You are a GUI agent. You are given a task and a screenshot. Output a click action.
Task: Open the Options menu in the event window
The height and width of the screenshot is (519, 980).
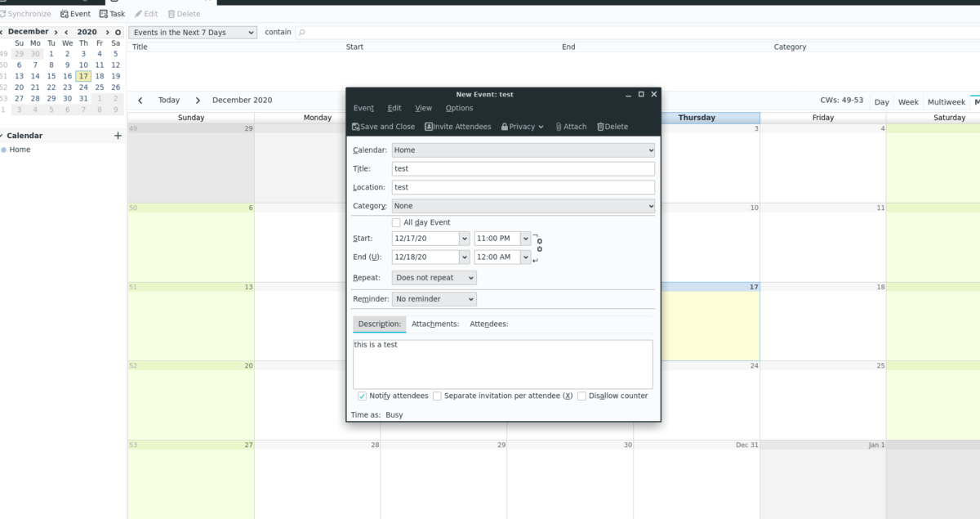(x=459, y=107)
